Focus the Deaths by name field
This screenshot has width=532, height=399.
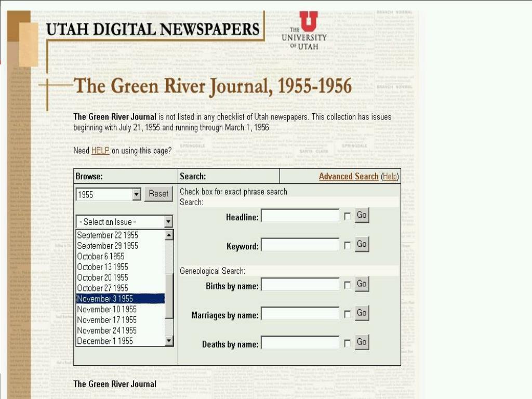click(300, 343)
